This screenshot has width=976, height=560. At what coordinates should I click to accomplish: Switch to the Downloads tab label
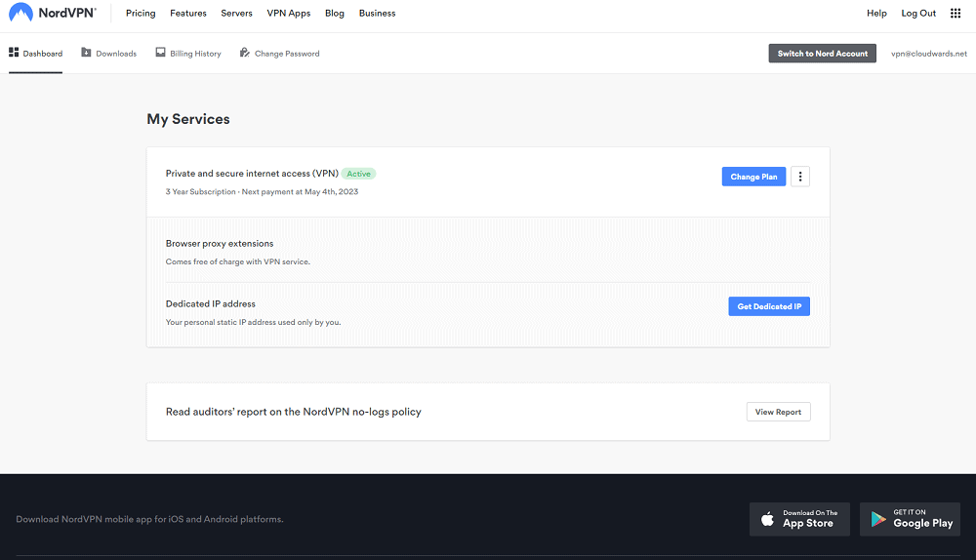pos(116,54)
